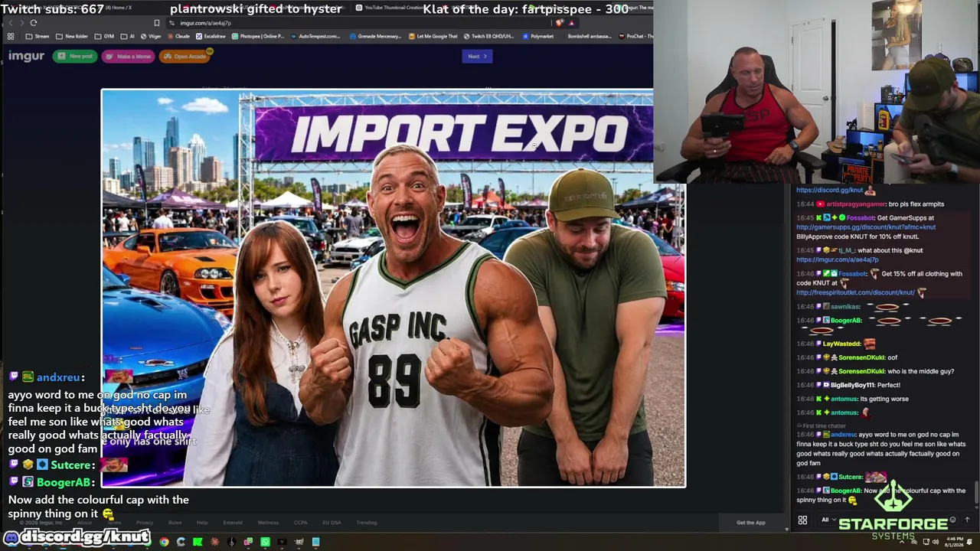
Task: Open the discord.gg link in chat
Action: click(830, 190)
